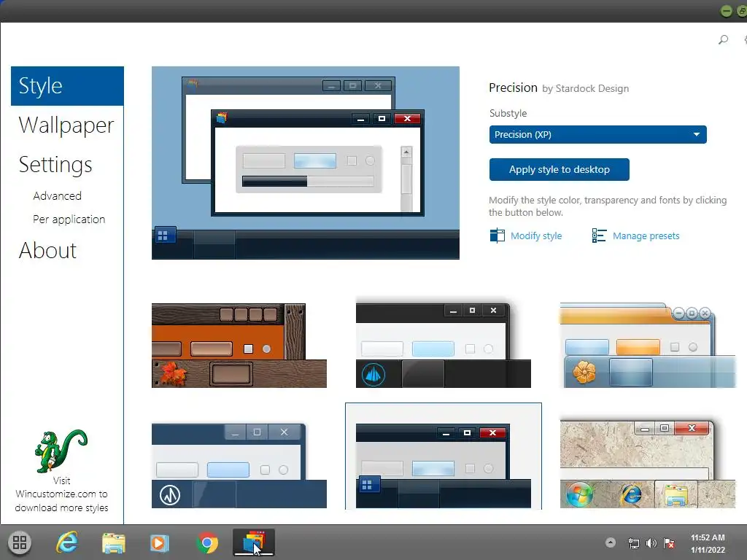Click the Manage presets list icon
747x560 pixels.
tap(599, 236)
